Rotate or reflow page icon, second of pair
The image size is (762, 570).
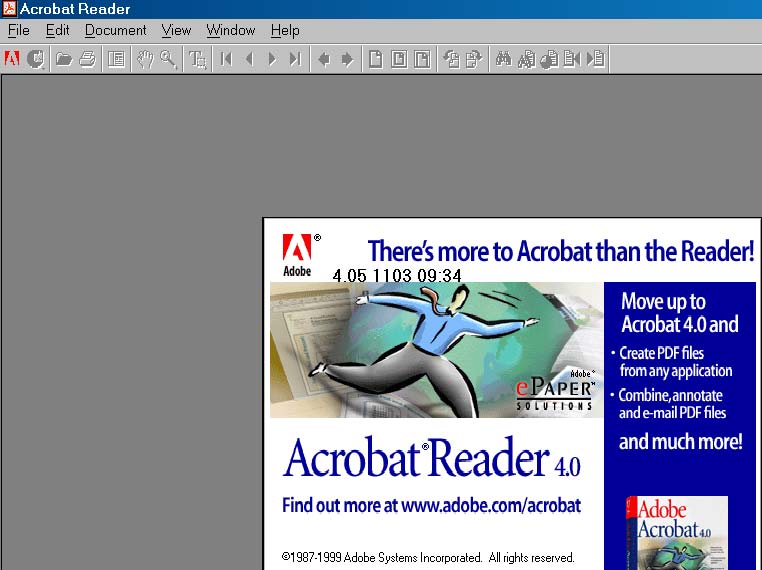[474, 59]
